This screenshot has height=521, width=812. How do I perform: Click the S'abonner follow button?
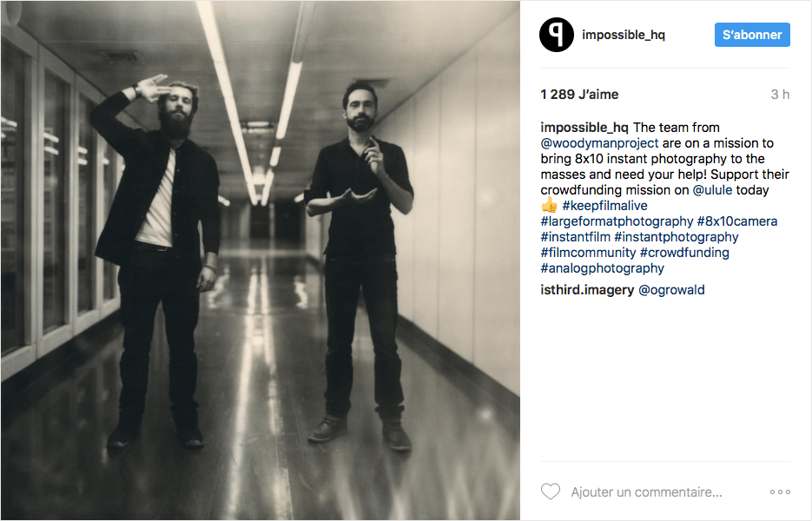752,35
